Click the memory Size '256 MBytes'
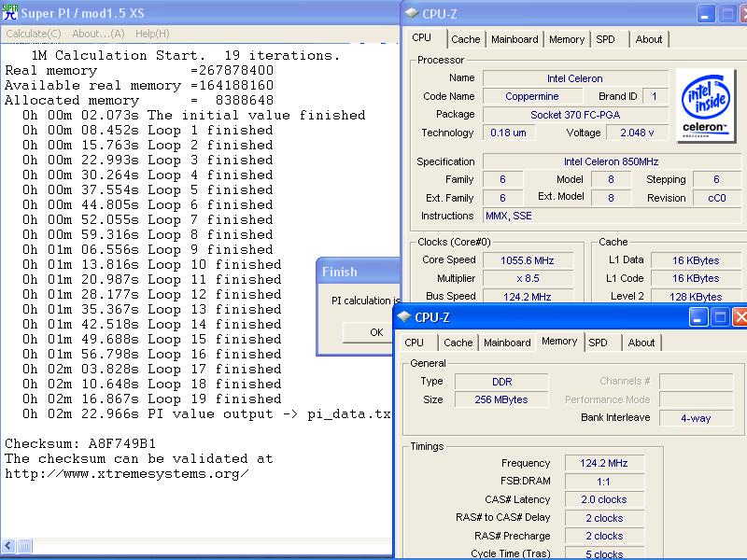Viewport: 747px width, 560px height. click(501, 399)
